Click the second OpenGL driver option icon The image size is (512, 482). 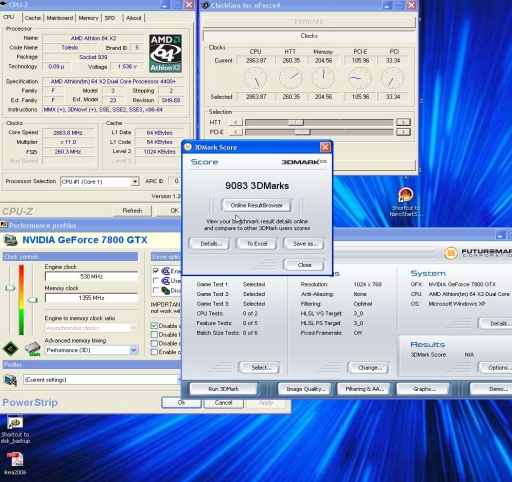(166, 281)
